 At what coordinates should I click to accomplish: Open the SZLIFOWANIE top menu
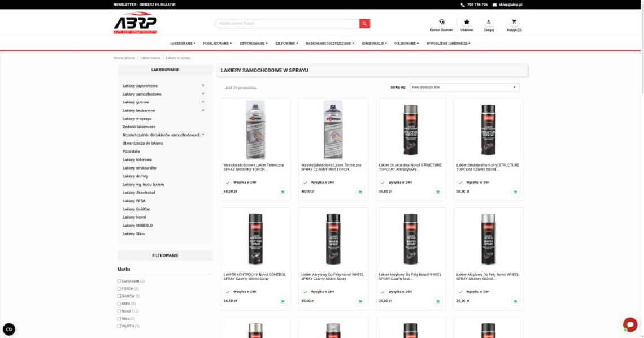pos(286,44)
